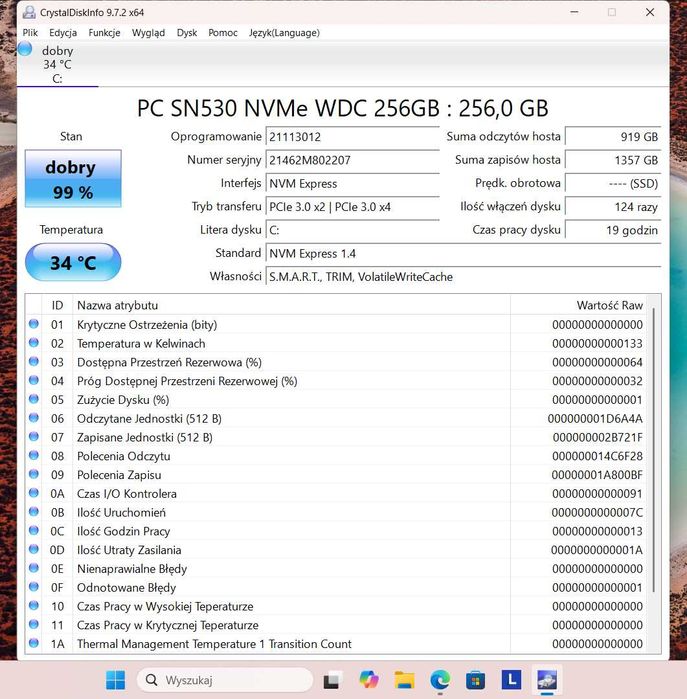Open the Plik menu
The width and height of the screenshot is (687, 699).
tap(30, 33)
